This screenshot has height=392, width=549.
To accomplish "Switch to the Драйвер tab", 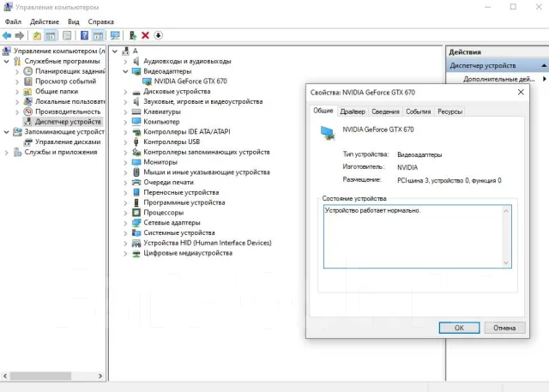I will pyautogui.click(x=353, y=112).
